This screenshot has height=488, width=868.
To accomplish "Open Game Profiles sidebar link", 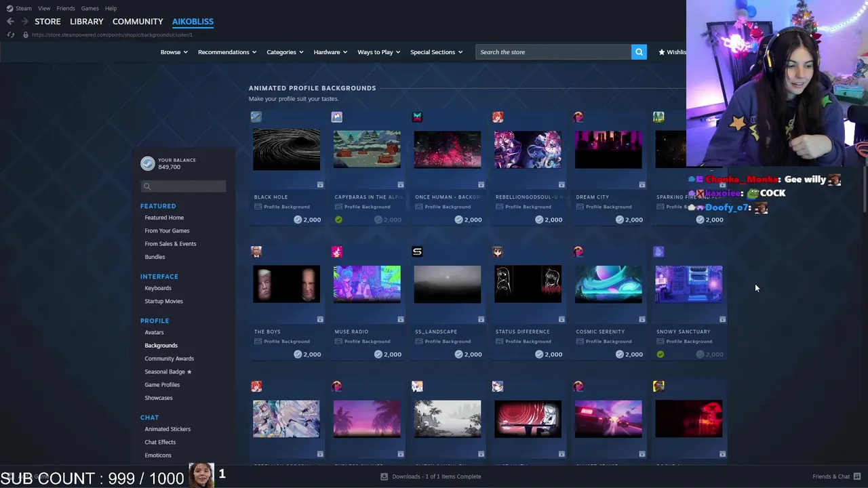I will pyautogui.click(x=162, y=385).
